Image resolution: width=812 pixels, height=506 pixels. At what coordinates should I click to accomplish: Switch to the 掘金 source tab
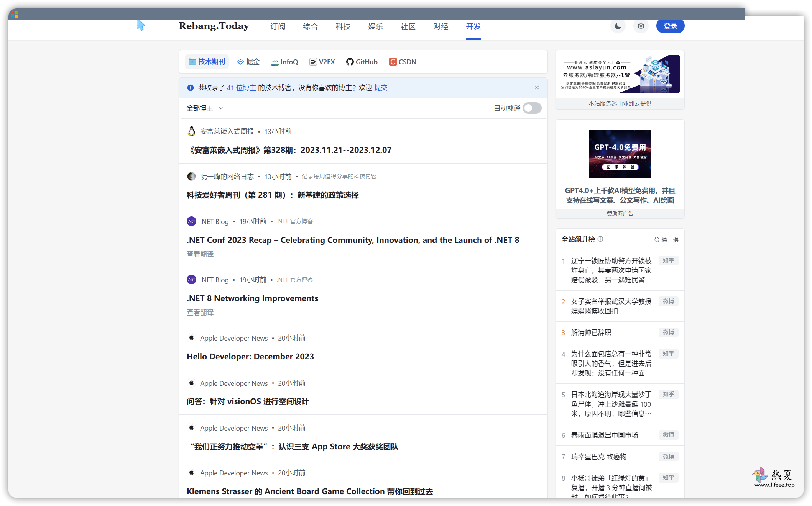click(248, 62)
